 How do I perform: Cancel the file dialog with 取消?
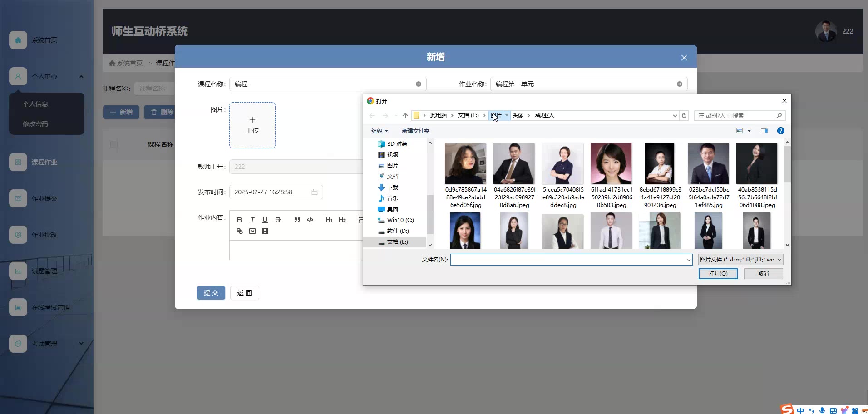click(x=764, y=274)
